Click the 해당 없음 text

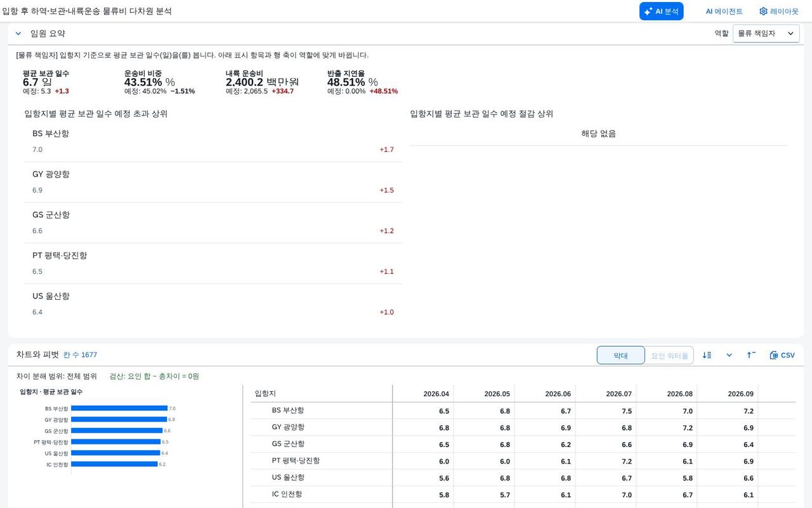[x=599, y=133]
